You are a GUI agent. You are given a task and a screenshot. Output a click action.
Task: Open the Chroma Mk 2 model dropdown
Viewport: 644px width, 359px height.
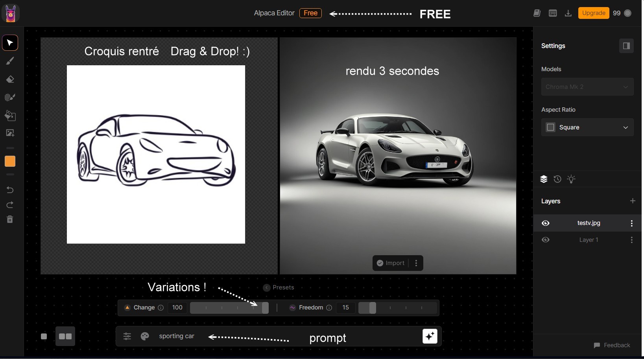[x=587, y=87]
